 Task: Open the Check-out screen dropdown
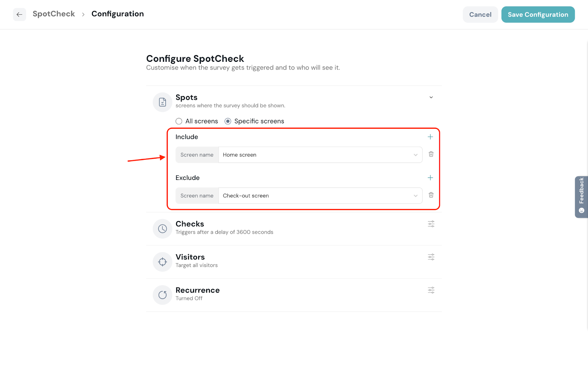click(x=320, y=196)
